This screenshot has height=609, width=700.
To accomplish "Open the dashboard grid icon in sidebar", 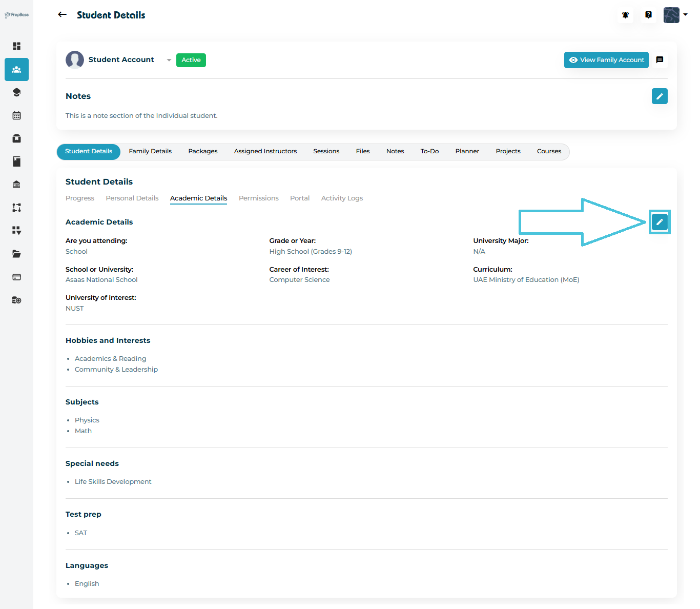I will coord(16,46).
